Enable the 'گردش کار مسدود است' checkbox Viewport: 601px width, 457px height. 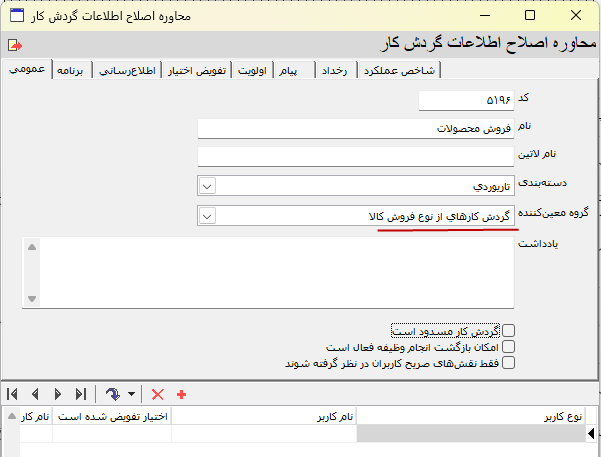(508, 330)
